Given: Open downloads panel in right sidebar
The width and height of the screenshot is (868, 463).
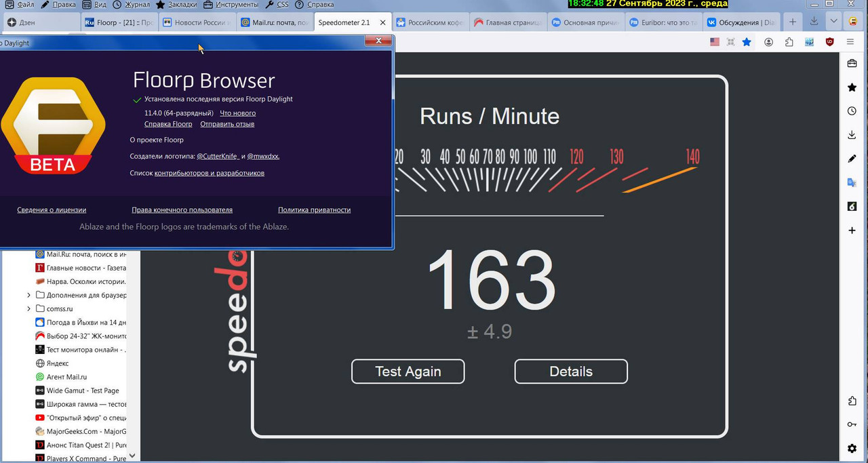Looking at the screenshot, I should click(852, 135).
